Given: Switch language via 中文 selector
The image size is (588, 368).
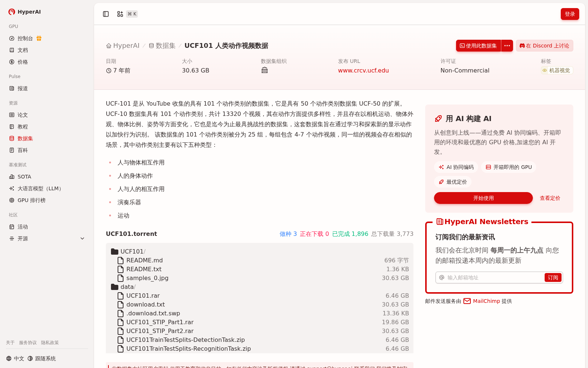Looking at the screenshot, I should coord(15,358).
